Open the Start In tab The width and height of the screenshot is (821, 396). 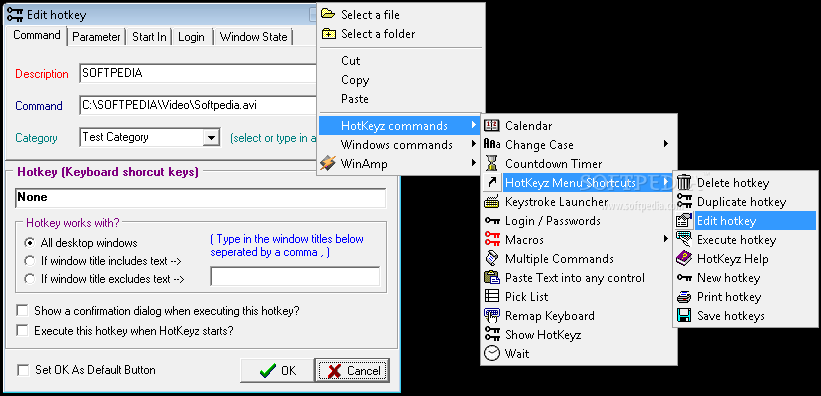(x=149, y=37)
